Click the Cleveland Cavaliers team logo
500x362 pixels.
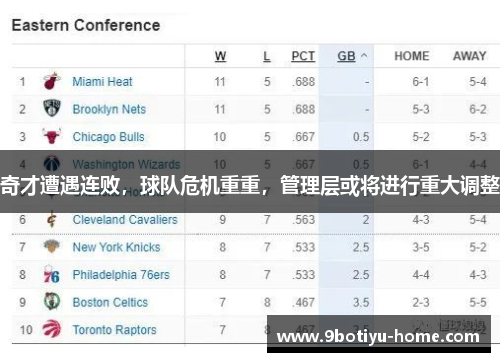click(x=51, y=219)
